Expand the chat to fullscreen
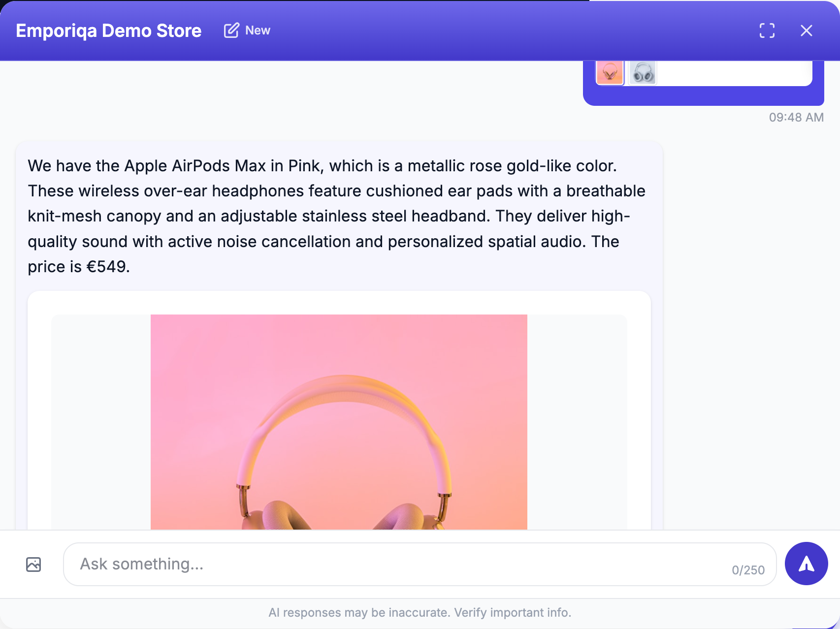Viewport: 840px width, 629px height. coord(767,31)
